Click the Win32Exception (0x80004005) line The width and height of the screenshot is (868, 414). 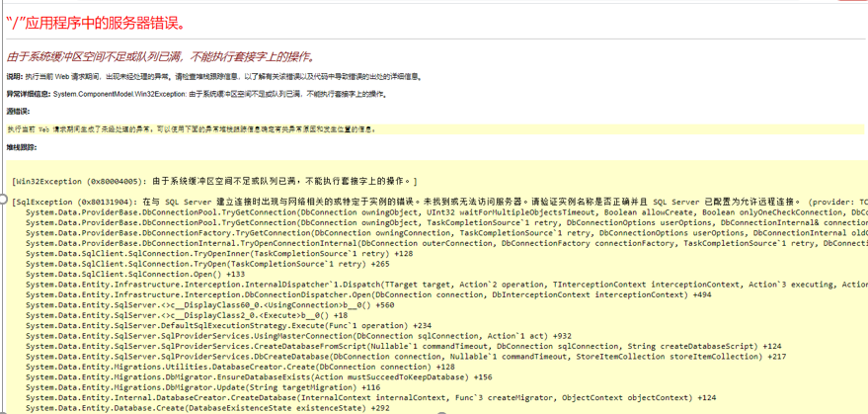[214, 181]
